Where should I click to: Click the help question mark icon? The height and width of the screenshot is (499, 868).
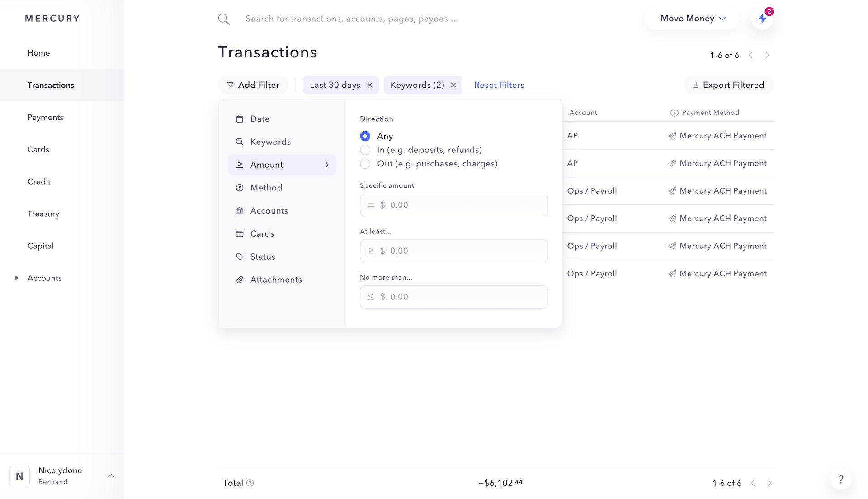pyautogui.click(x=840, y=479)
